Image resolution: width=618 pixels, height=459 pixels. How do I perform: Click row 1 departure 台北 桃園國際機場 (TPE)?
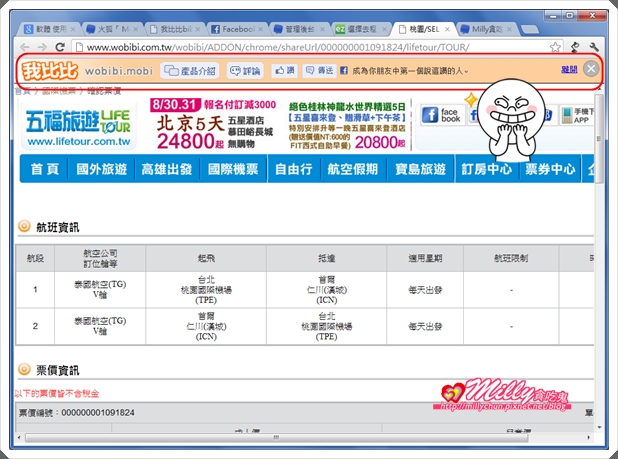206,290
